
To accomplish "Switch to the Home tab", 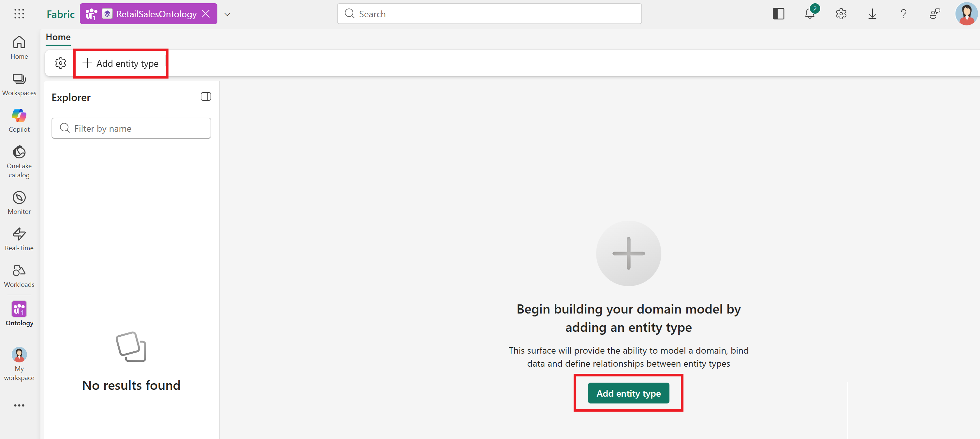I will 58,37.
